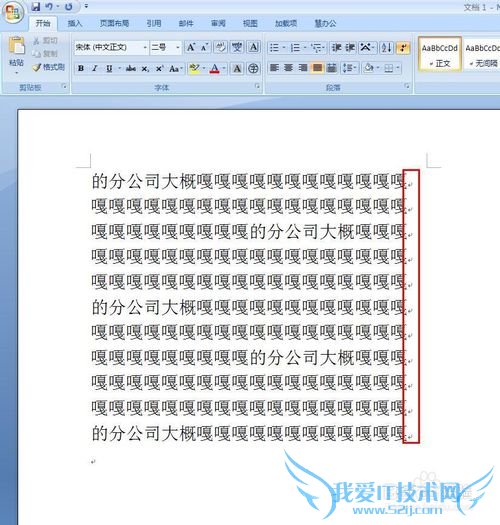Redo the action in the Quick Access toolbar
The height and width of the screenshot is (525, 500).
click(69, 6)
